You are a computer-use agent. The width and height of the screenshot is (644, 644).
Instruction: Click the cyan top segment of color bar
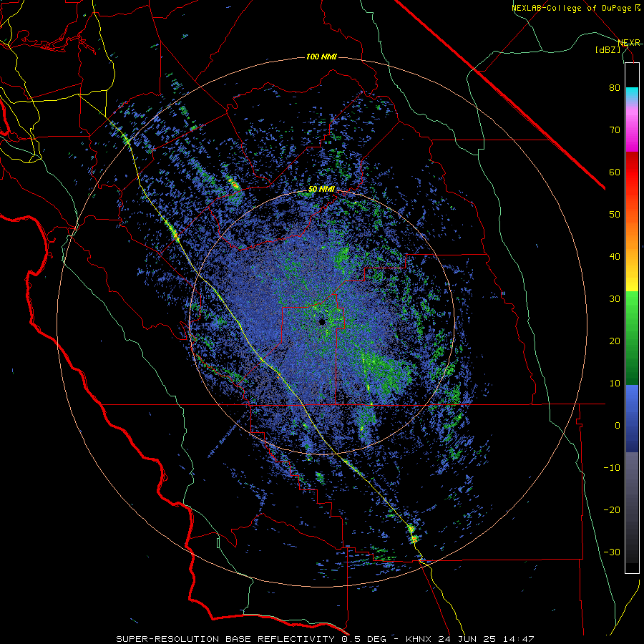[x=632, y=92]
